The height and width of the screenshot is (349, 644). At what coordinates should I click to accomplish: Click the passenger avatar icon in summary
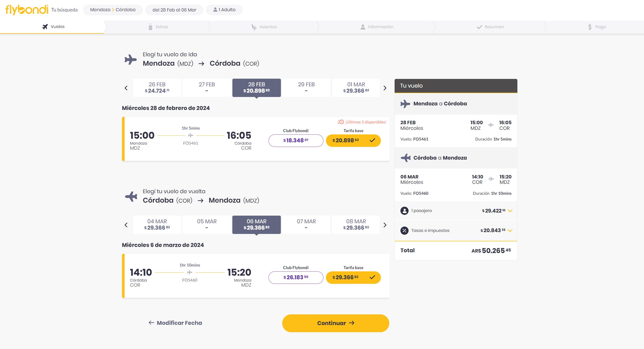coord(404,211)
